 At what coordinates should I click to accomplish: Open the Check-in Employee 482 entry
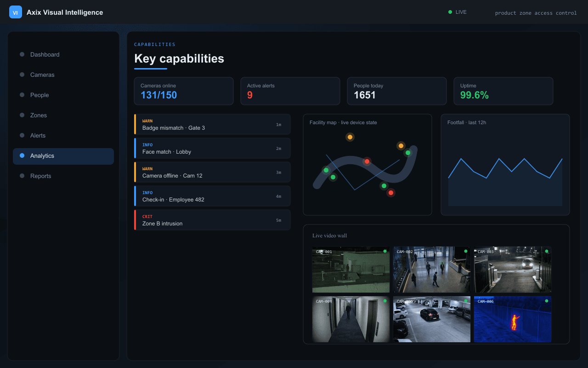pyautogui.click(x=212, y=196)
